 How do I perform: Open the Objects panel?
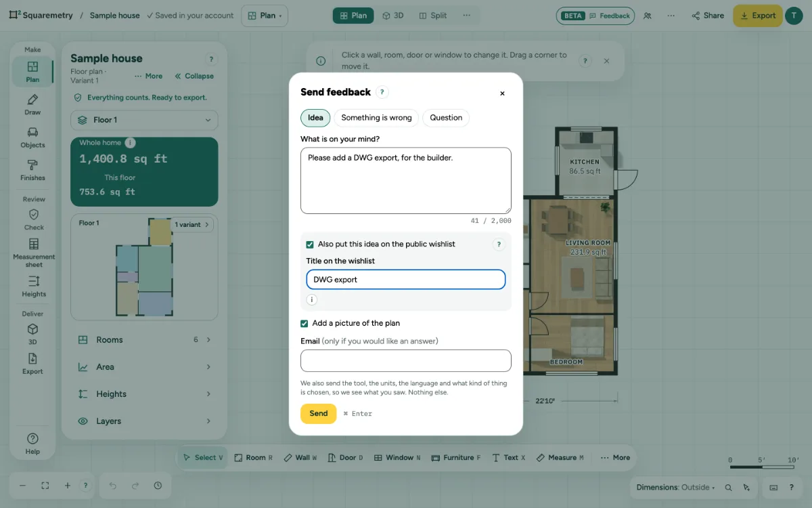click(32, 137)
